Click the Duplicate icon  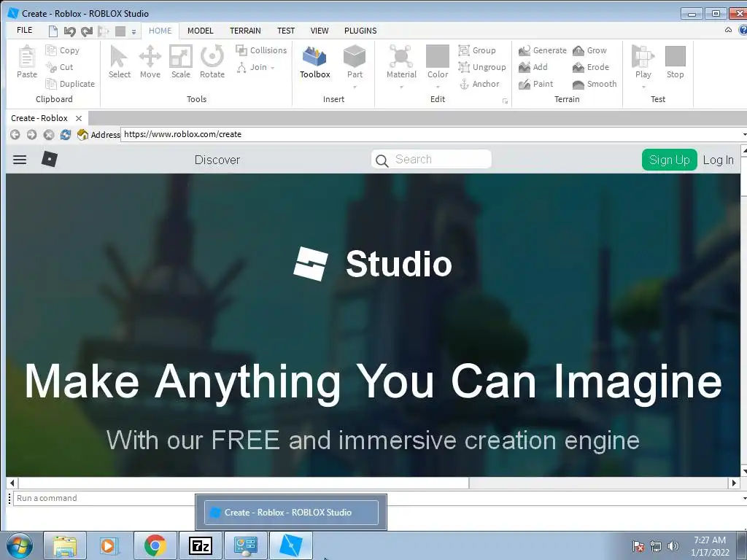tap(51, 84)
